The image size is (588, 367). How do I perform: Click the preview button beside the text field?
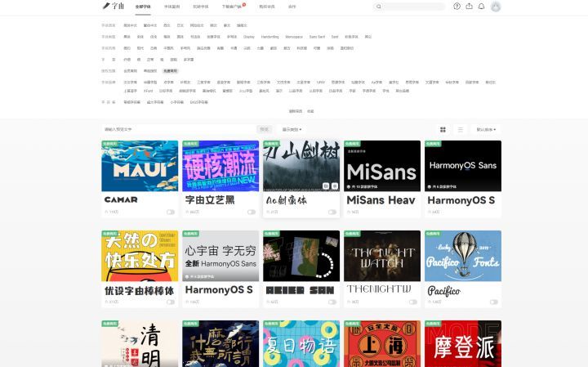click(265, 129)
